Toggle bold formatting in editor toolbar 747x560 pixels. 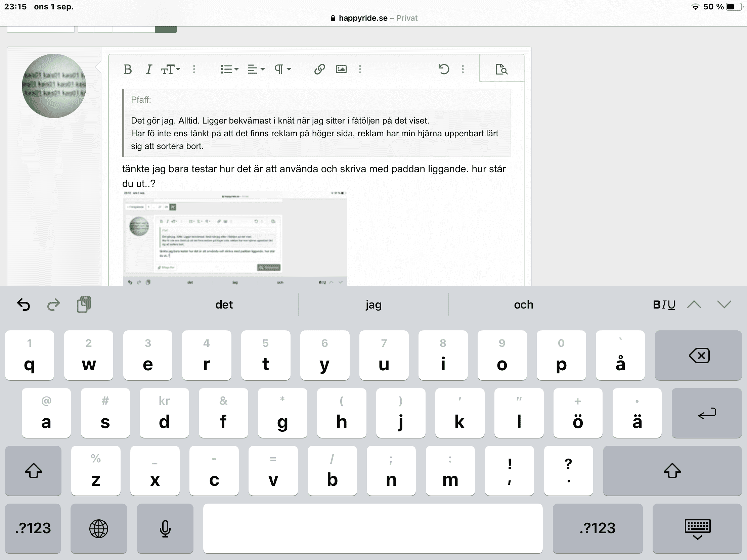click(x=128, y=69)
